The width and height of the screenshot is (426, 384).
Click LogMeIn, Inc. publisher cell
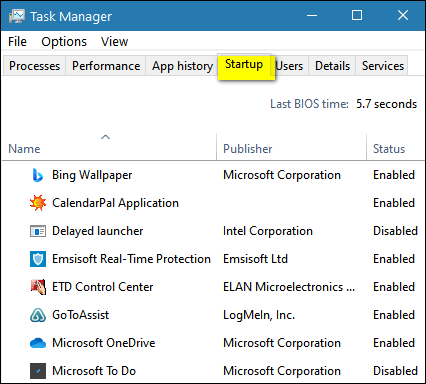(259, 315)
